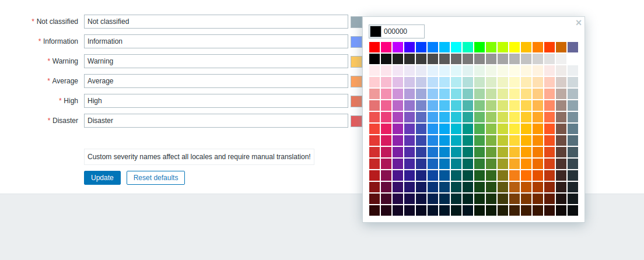Pick bright green in the palette's top row
Viewport: 644px width, 260px height.
tap(480, 47)
